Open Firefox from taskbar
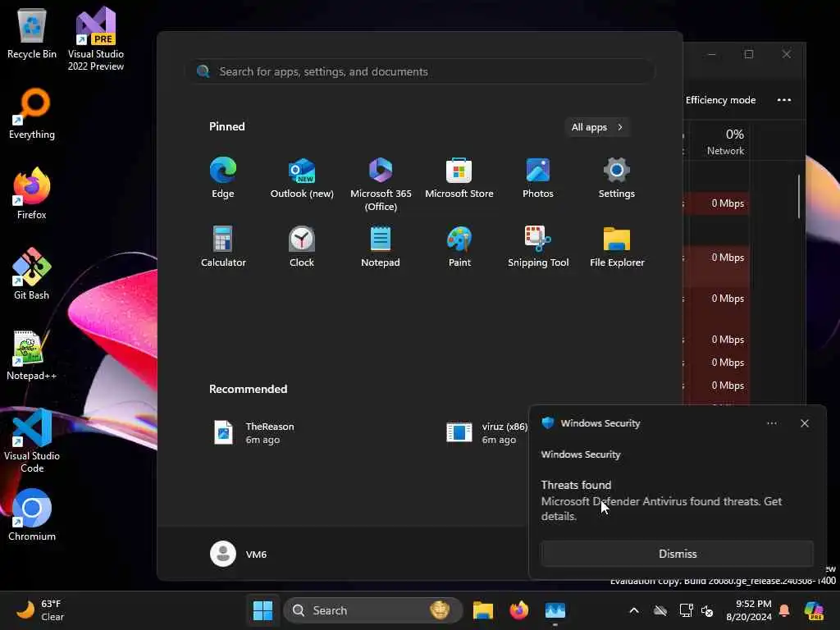Viewport: 840px width, 630px height. point(518,610)
